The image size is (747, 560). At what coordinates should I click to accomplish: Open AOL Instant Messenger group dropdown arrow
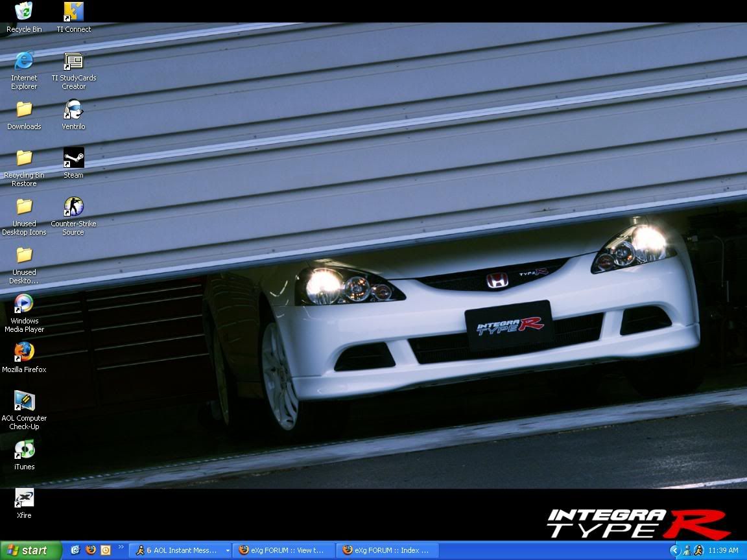coord(228,550)
